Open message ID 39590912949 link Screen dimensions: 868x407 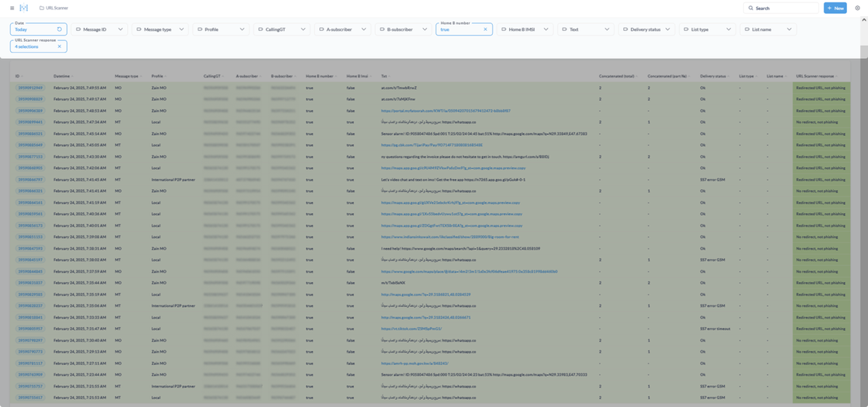point(30,88)
